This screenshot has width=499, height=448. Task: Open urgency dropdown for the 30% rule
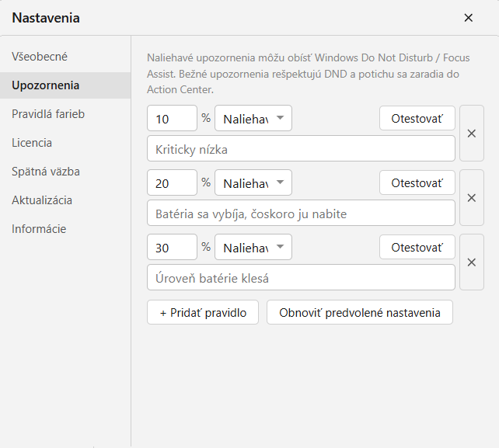(x=253, y=247)
